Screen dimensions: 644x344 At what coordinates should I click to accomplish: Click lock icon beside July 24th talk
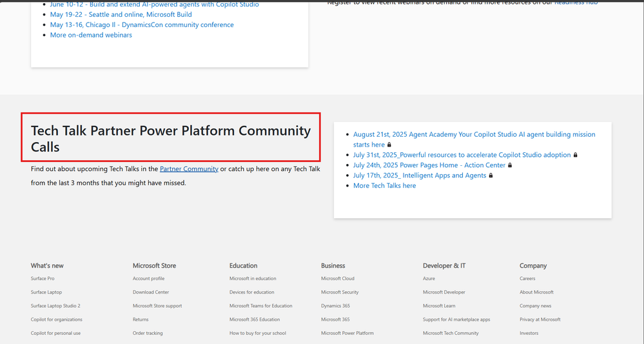(510, 165)
